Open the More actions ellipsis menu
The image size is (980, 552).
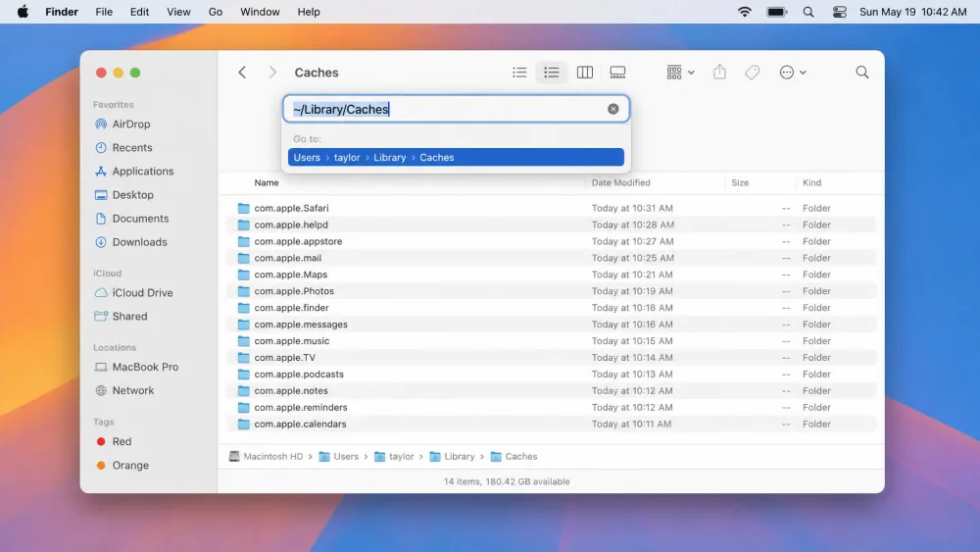click(793, 73)
